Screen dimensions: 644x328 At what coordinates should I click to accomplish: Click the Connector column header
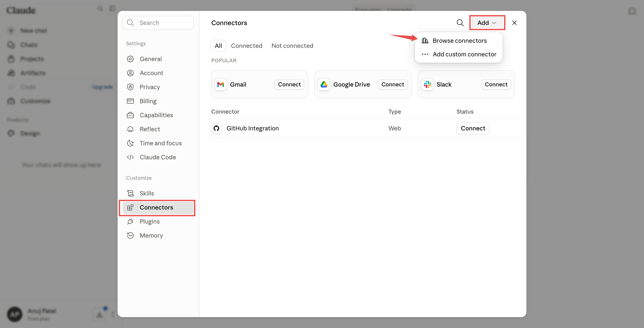225,112
